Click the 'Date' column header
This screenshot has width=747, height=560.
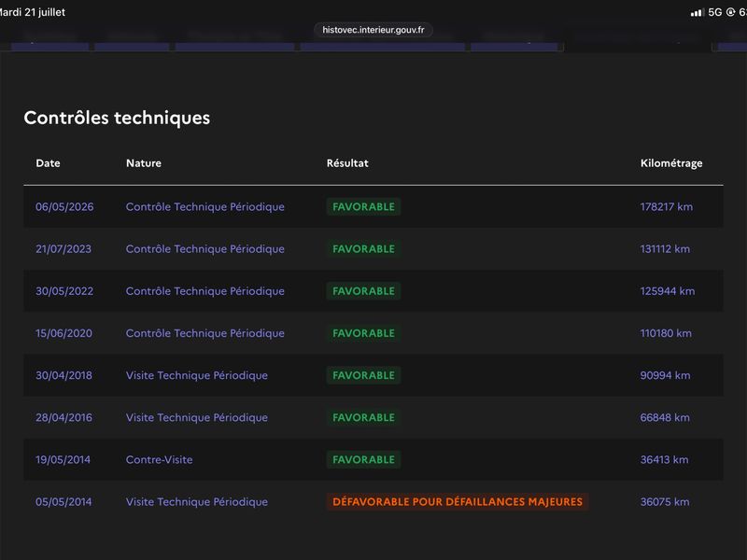(48, 163)
